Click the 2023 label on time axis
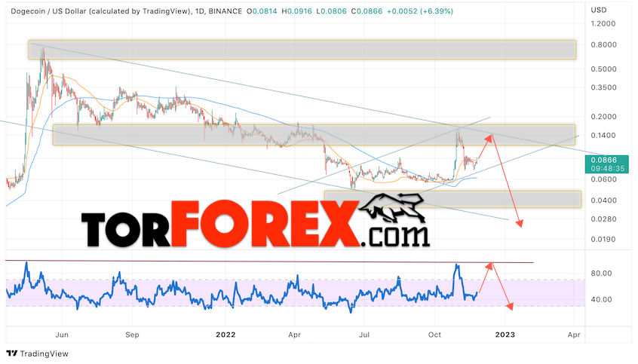The height and width of the screenshot is (364, 638). coord(505,335)
